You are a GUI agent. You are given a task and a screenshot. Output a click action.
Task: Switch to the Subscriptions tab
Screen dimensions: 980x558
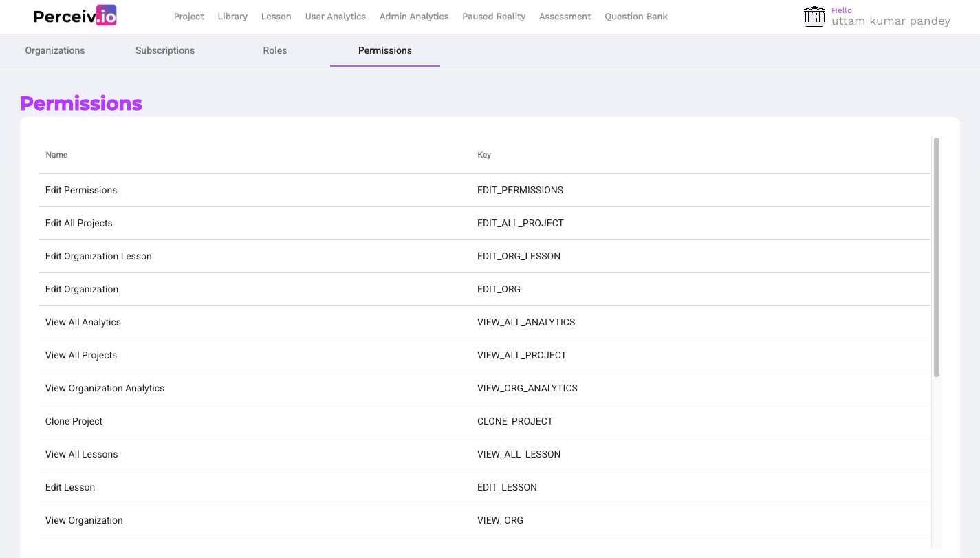(x=165, y=50)
